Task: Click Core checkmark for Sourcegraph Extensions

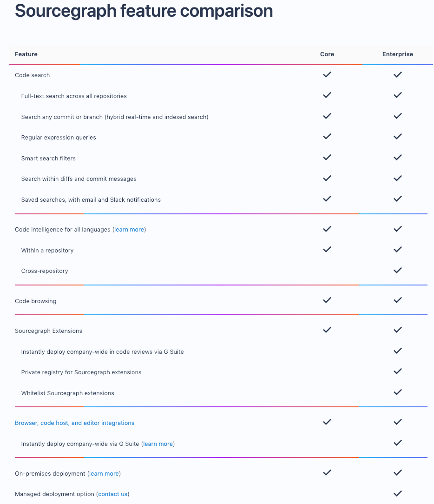Action: coord(327,330)
